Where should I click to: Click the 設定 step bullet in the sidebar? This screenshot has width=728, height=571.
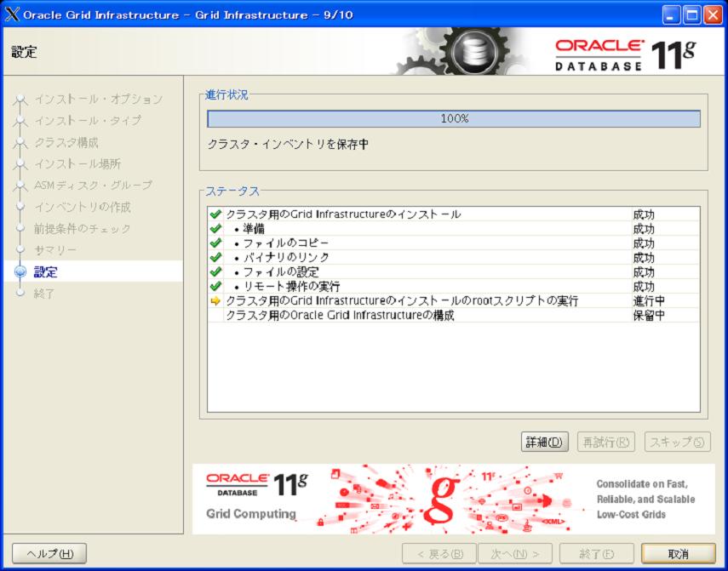[20, 271]
